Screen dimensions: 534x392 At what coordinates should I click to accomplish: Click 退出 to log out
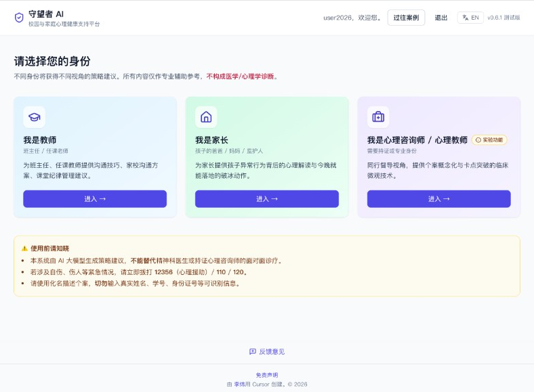coord(441,18)
